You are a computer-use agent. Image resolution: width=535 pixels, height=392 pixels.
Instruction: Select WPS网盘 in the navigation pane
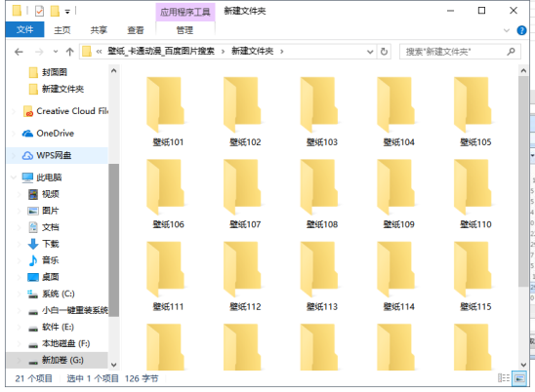pyautogui.click(x=54, y=155)
